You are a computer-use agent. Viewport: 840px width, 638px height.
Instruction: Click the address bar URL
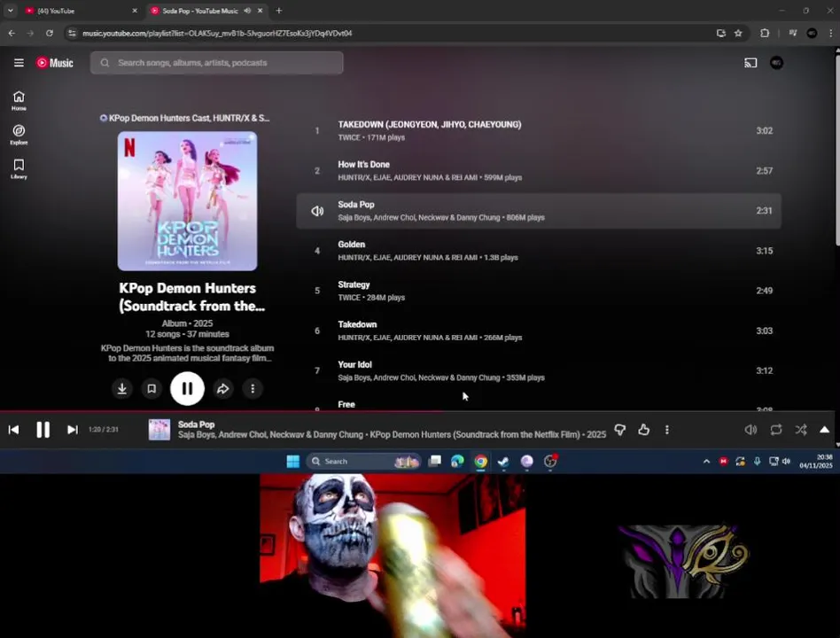(x=217, y=33)
